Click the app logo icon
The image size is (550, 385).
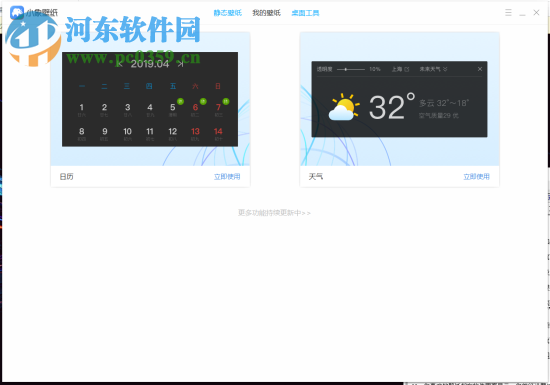pos(17,13)
